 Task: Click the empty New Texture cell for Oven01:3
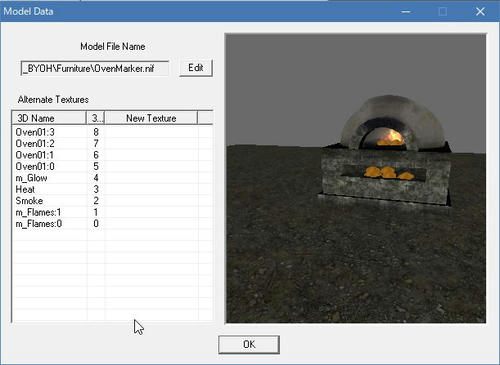click(151, 132)
